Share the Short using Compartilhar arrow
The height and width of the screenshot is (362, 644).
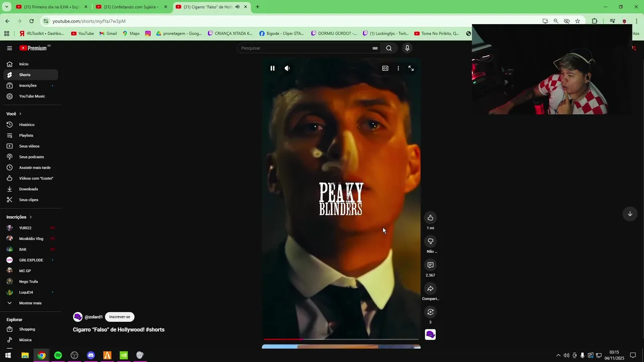click(x=430, y=289)
